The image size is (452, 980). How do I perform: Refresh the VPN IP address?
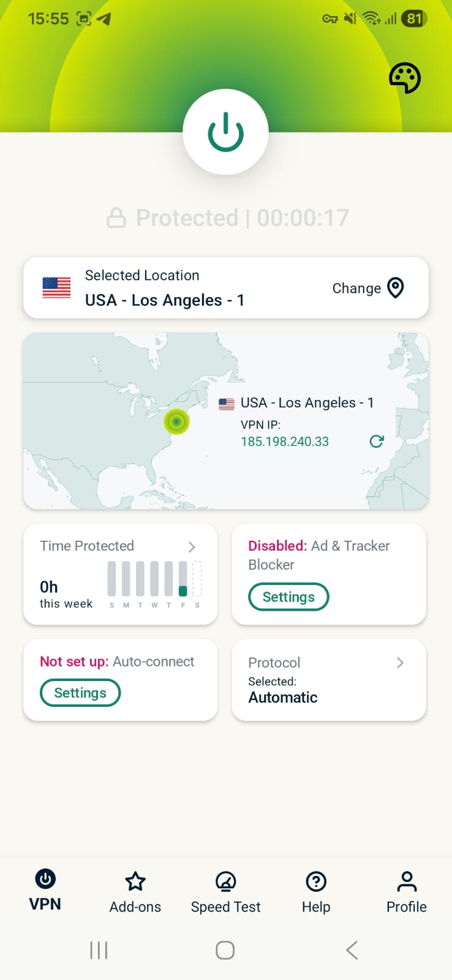(x=377, y=441)
